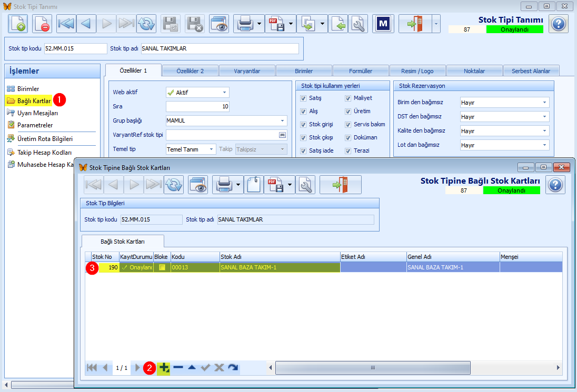This screenshot has height=392, width=577.
Task: Click the Sıra input field
Action: click(x=197, y=107)
